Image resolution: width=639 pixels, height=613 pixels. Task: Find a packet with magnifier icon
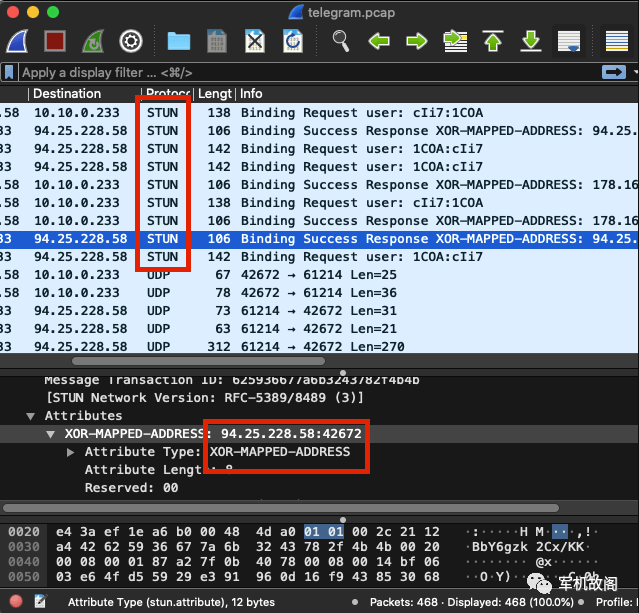tap(341, 41)
